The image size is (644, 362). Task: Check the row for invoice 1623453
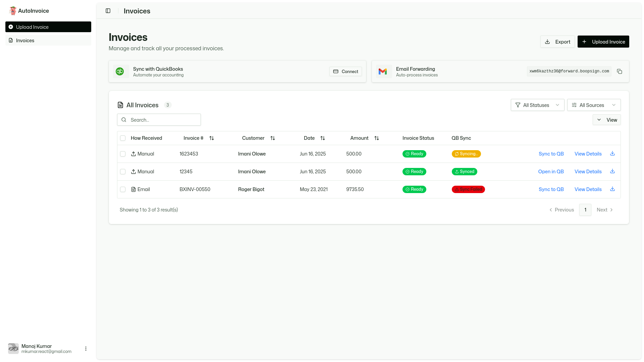click(123, 154)
